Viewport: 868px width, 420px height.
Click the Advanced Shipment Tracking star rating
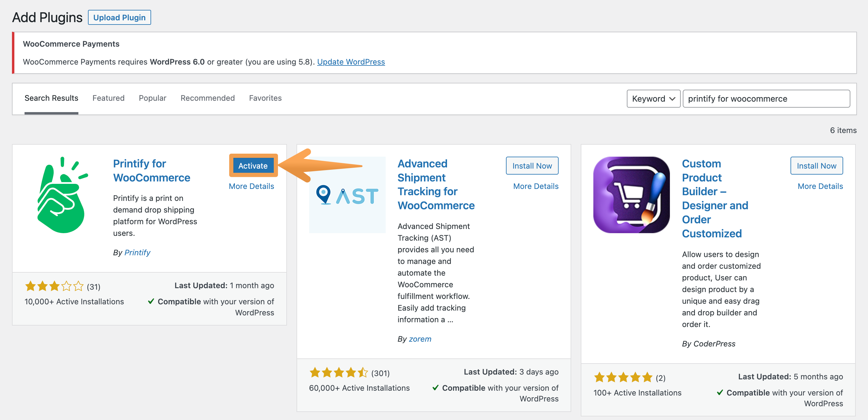tap(339, 373)
